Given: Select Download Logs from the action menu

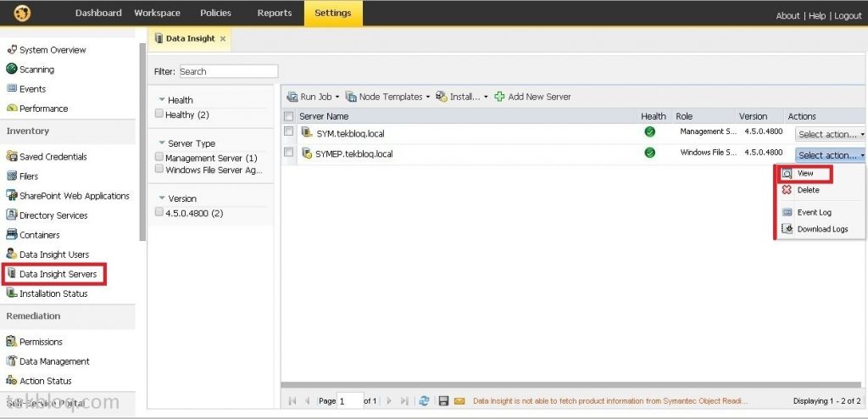Looking at the screenshot, I should (822, 229).
